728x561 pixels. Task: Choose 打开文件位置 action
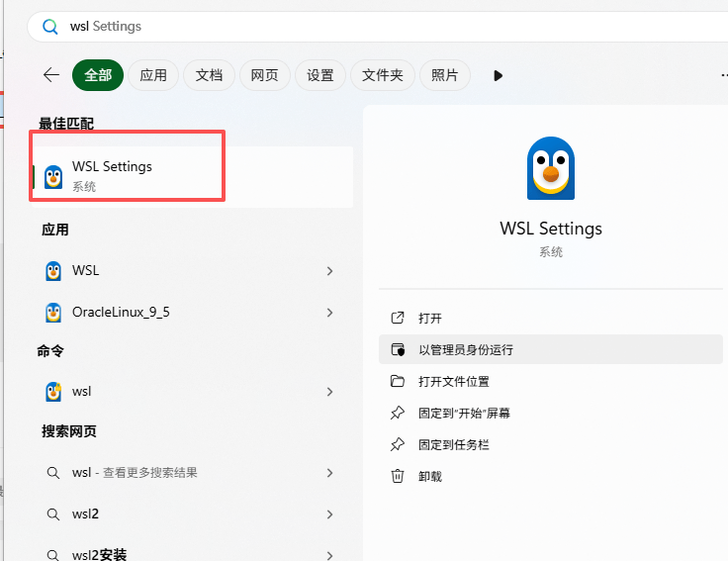[x=551, y=381]
